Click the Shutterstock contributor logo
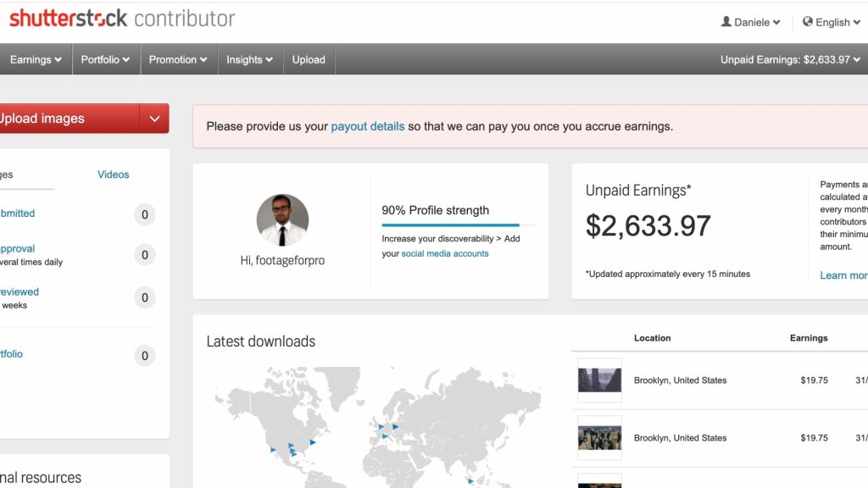Image resolution: width=868 pixels, height=488 pixels. tap(122, 19)
